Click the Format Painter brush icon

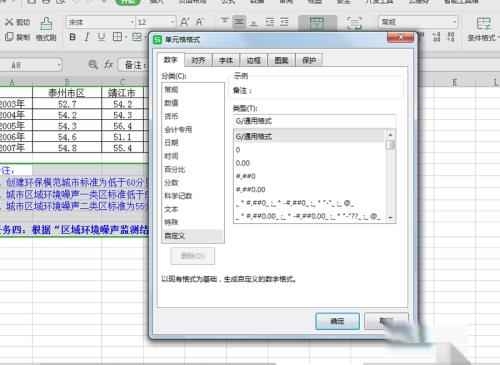tap(46, 24)
